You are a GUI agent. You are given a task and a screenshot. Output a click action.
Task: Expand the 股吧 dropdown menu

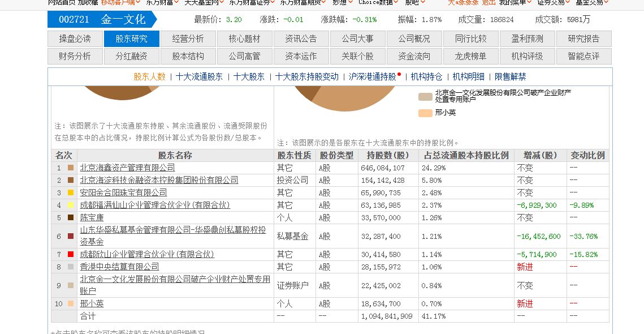pos(415,2)
